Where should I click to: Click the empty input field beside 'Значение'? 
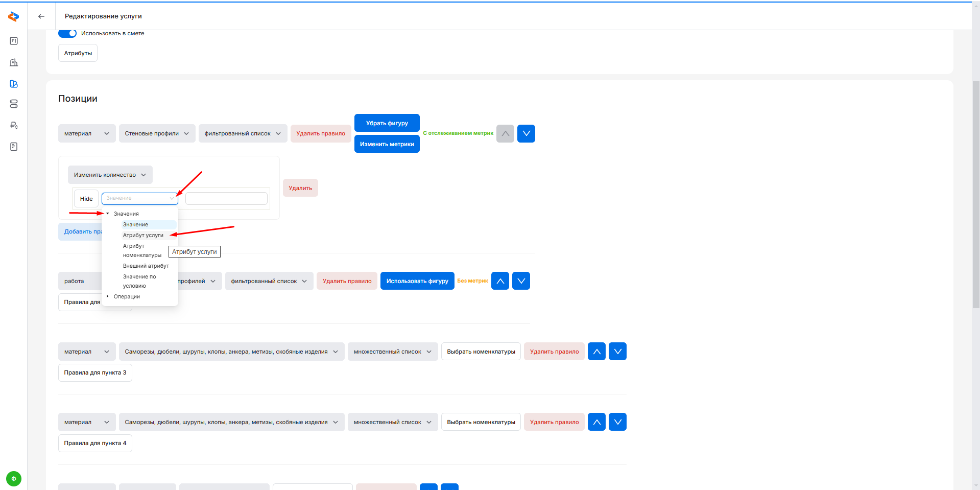point(226,198)
